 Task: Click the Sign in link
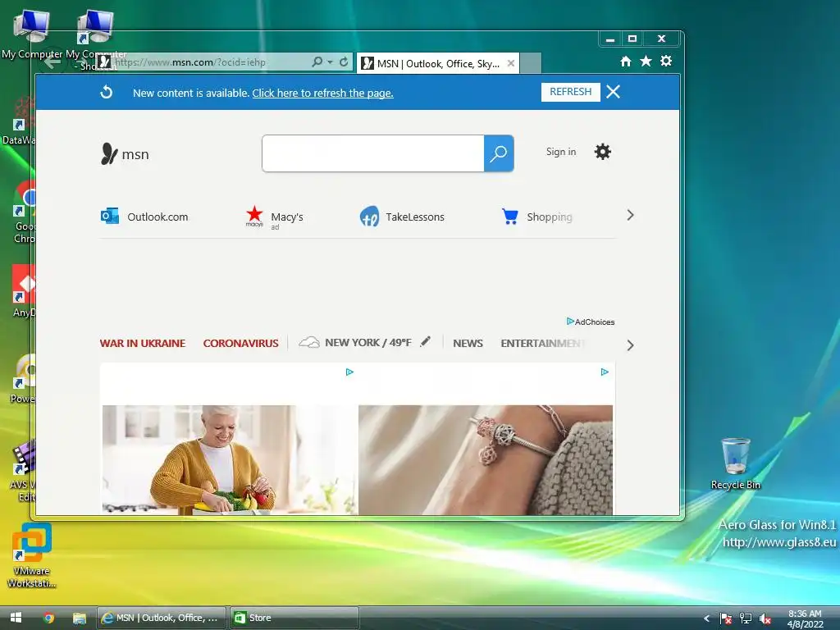561,152
